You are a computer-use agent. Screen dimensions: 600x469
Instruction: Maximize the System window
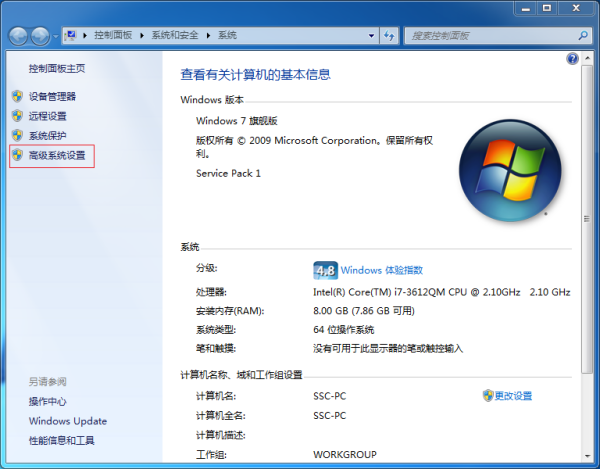(547, 8)
